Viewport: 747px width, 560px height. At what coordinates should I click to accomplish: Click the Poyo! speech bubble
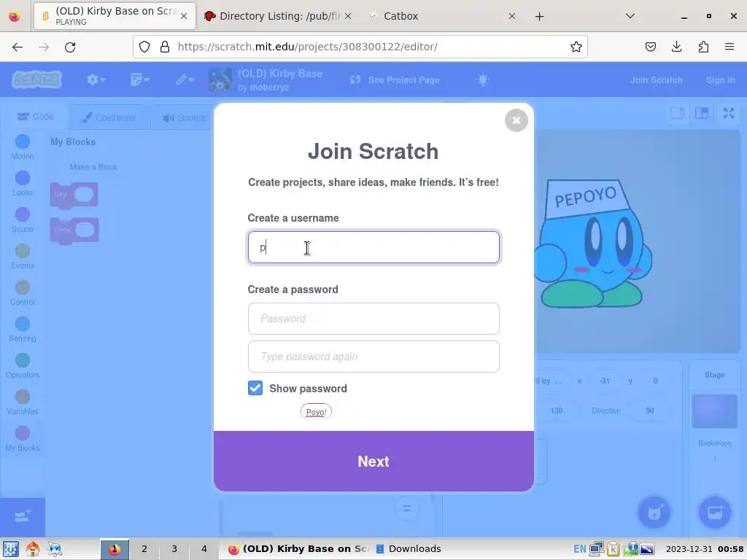click(x=316, y=412)
